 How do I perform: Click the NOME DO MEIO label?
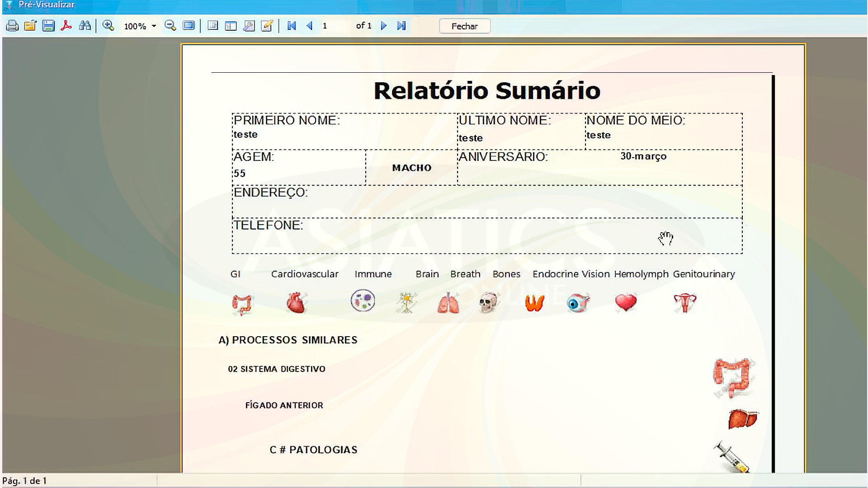click(636, 120)
